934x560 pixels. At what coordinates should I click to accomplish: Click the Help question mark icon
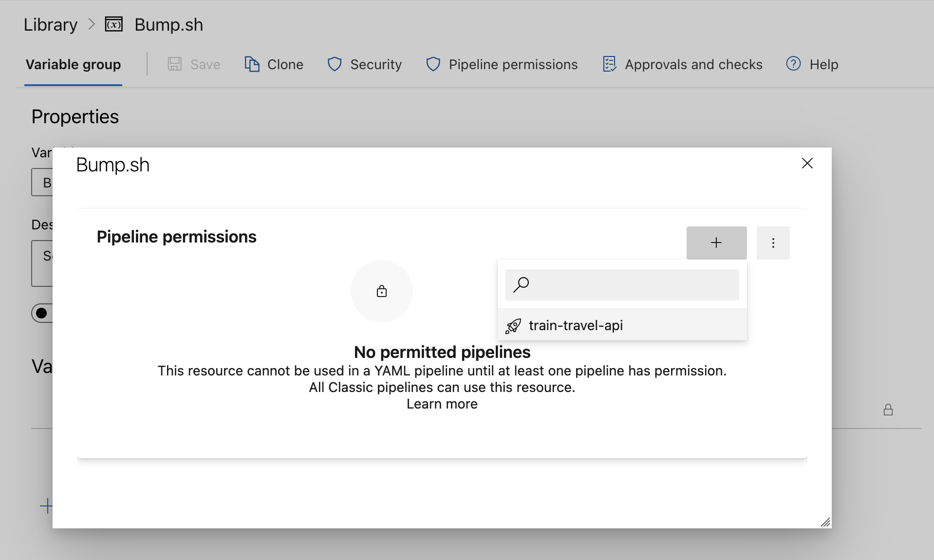coord(793,64)
